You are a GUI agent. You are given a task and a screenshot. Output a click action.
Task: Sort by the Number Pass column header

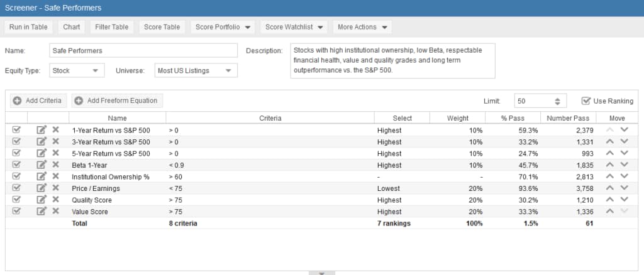point(568,118)
